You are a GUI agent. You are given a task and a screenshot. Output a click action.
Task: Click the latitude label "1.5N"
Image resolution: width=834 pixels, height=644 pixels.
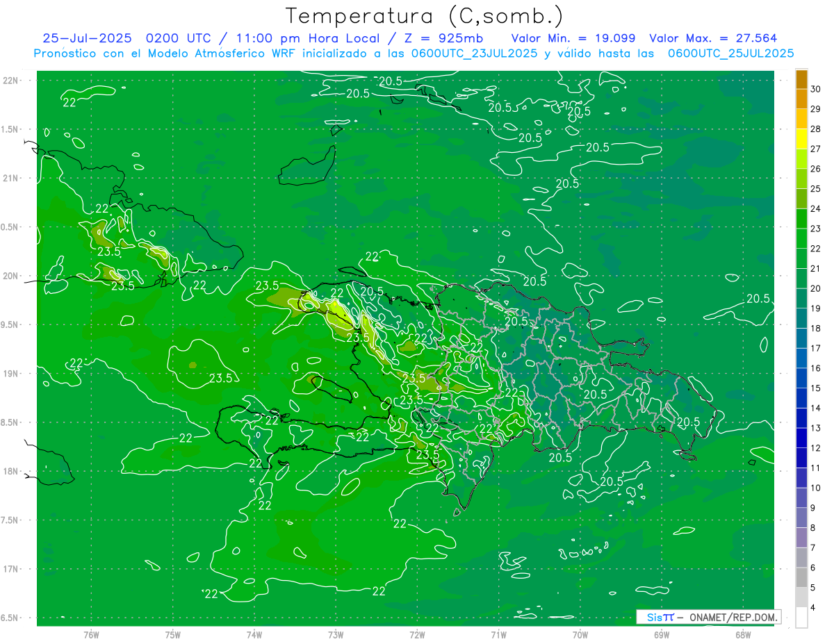(x=10, y=129)
